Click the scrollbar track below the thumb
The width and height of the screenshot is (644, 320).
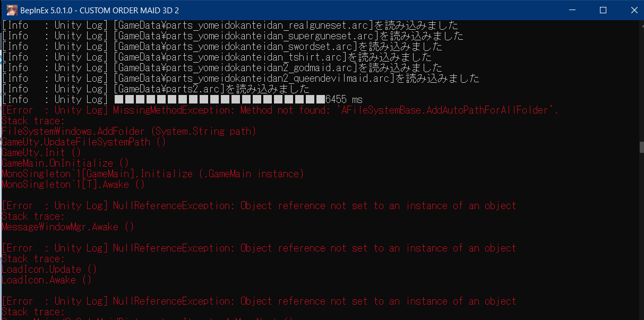[x=640, y=239]
